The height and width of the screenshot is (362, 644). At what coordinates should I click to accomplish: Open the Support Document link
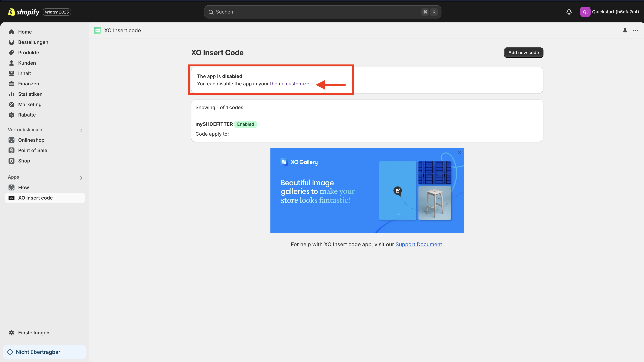click(418, 244)
